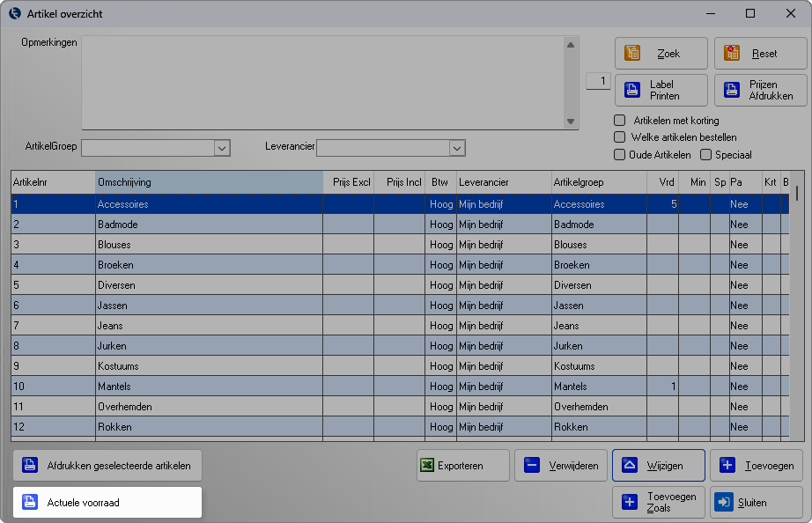Click the Exporteren button label

tap(461, 466)
